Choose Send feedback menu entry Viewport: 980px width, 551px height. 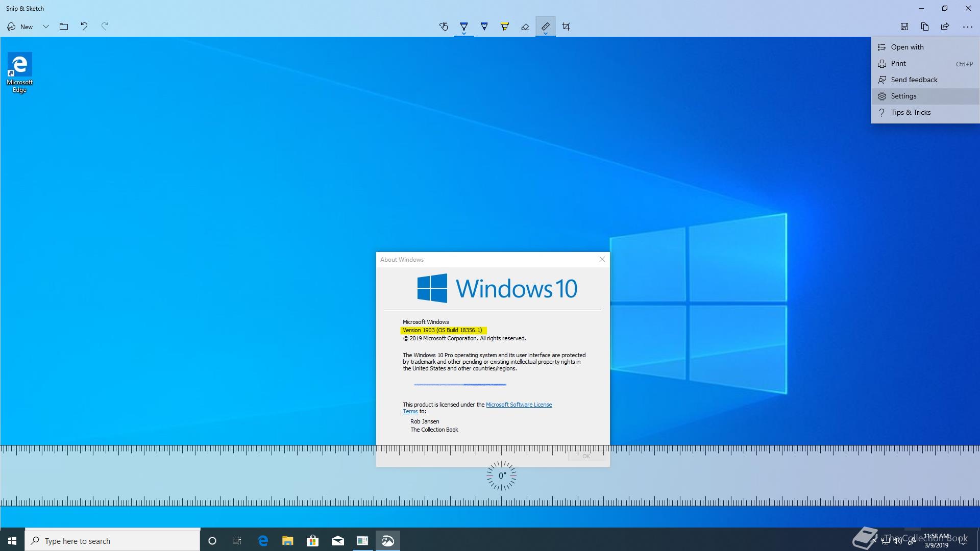pyautogui.click(x=925, y=80)
